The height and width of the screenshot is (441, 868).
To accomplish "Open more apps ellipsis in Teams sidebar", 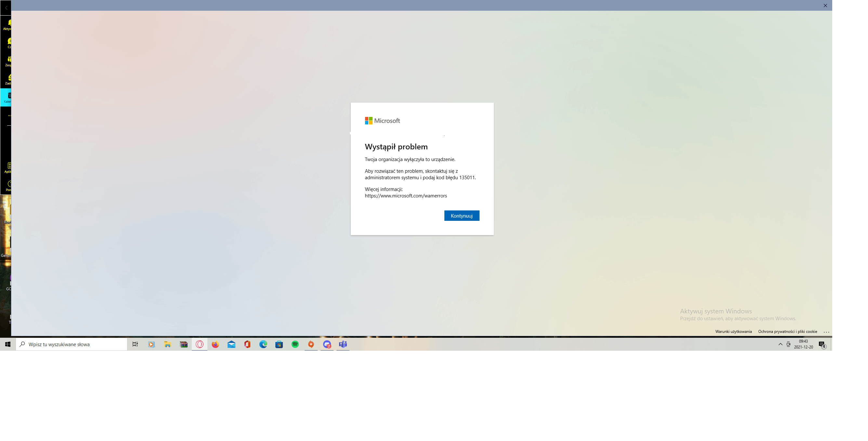I will pos(9,116).
